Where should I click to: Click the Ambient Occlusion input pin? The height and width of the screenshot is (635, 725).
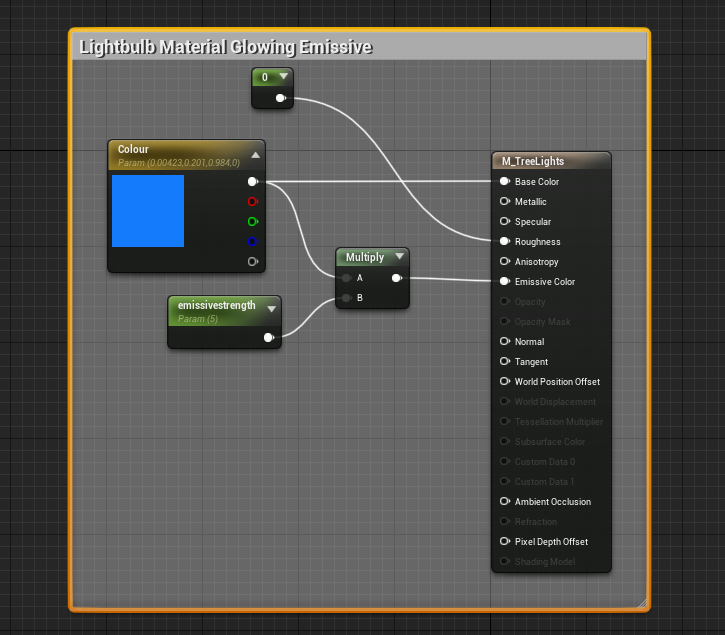504,501
